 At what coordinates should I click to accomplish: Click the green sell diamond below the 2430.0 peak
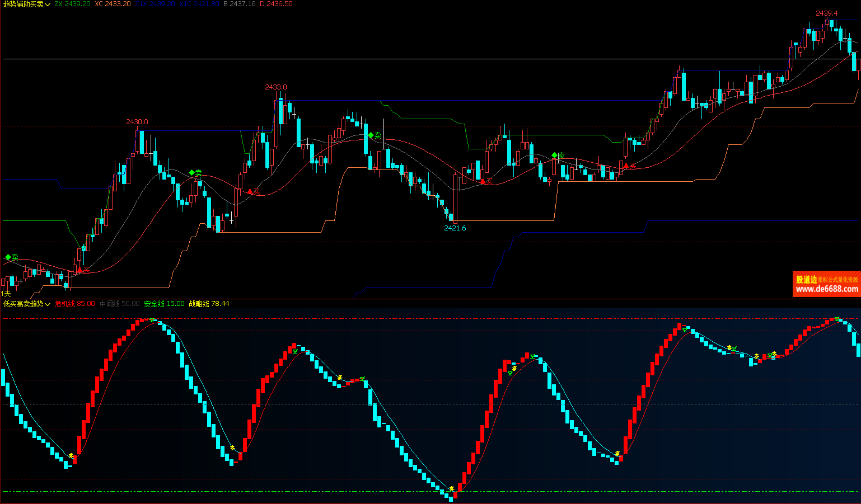(192, 173)
